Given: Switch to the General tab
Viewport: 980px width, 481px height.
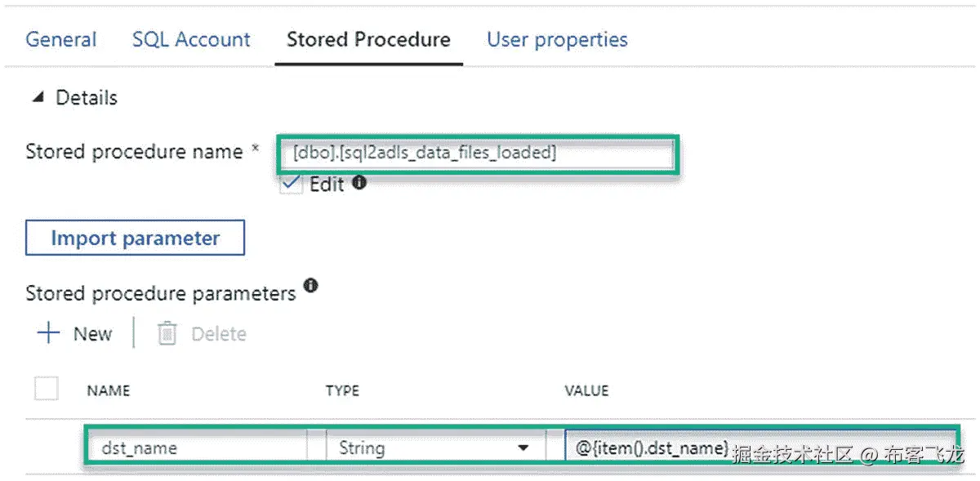Looking at the screenshot, I should [x=60, y=39].
